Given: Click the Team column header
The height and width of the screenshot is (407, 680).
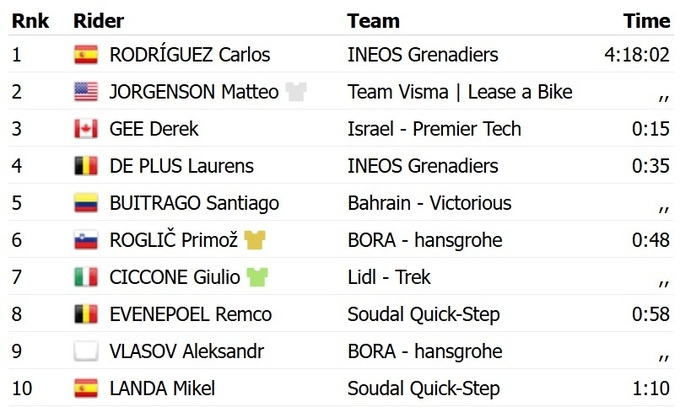Looking at the screenshot, I should point(373,21).
